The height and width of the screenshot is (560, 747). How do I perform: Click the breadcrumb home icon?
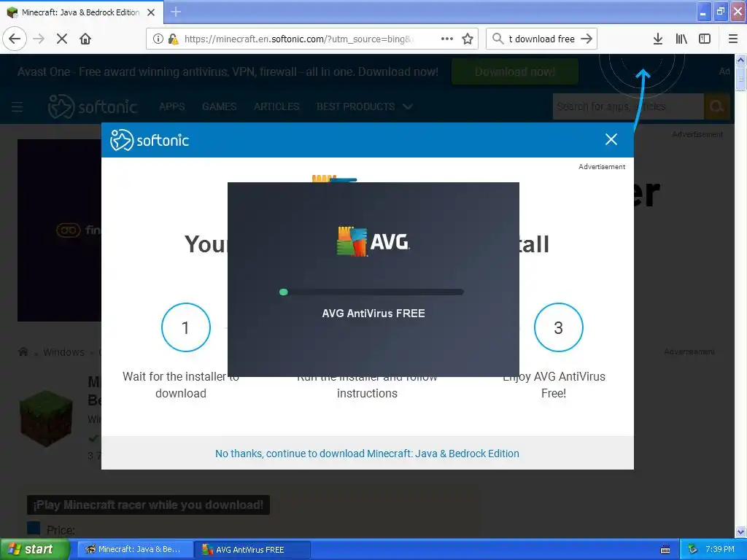[x=23, y=352]
